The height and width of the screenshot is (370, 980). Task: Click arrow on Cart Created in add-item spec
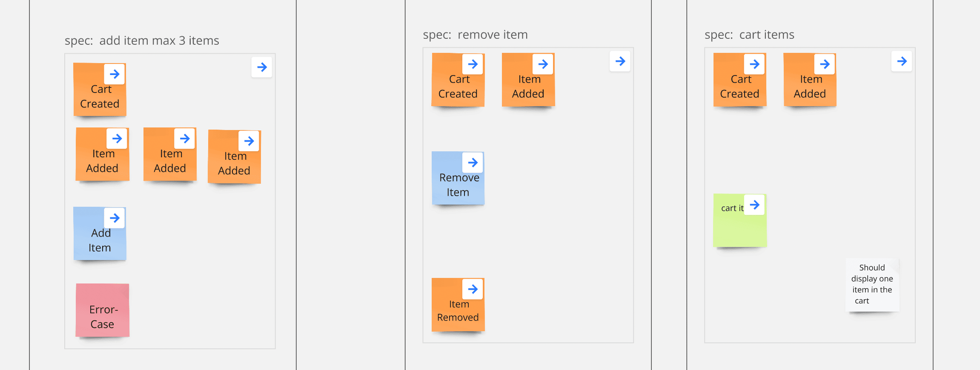click(x=115, y=74)
